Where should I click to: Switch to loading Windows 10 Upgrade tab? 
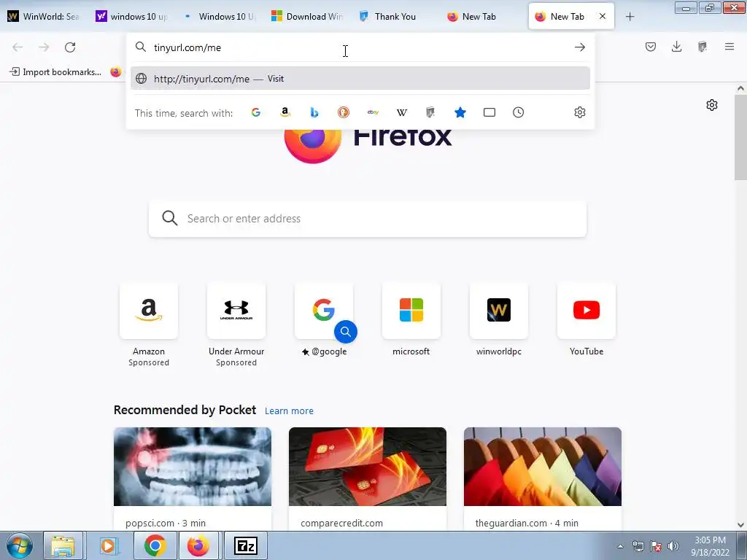(x=220, y=16)
